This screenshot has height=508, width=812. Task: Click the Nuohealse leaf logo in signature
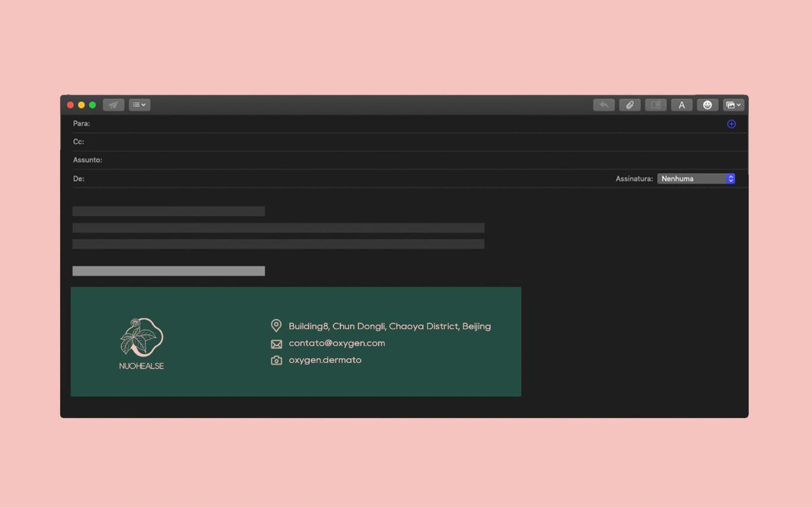141,338
